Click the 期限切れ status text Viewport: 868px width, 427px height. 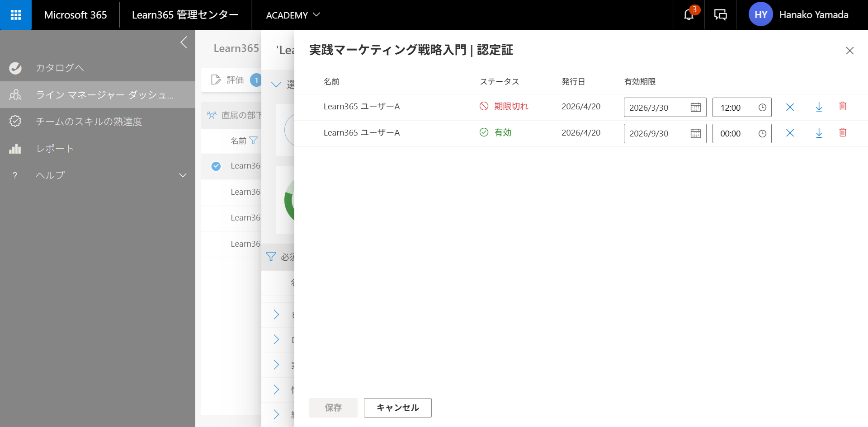tap(511, 106)
